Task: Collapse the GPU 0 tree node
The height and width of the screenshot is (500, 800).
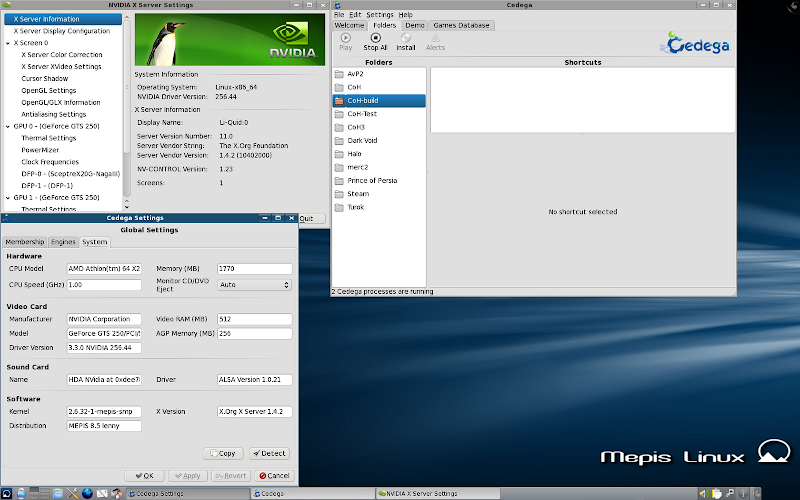Action: [x=7, y=127]
